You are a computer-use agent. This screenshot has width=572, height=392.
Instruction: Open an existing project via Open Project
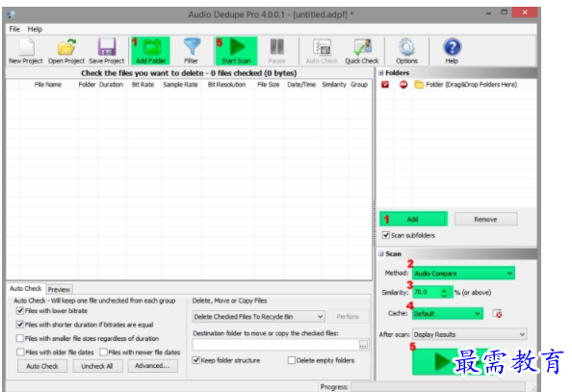pyautogui.click(x=66, y=51)
